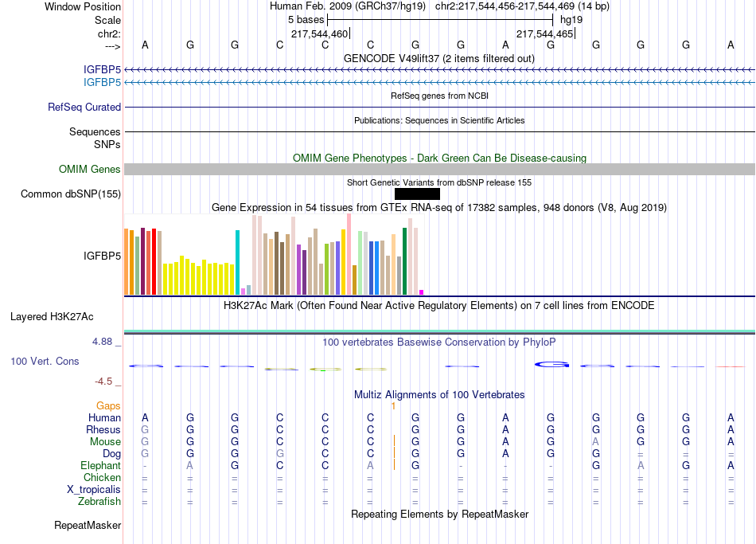Image resolution: width=756 pixels, height=544 pixels.
Task: Click the Layered H3K27Ac track label
Action: tap(52, 317)
